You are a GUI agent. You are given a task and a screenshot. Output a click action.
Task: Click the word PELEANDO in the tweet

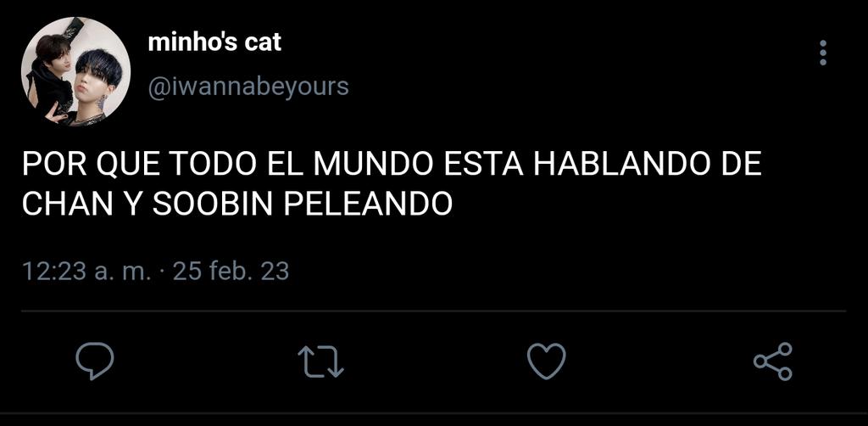click(x=368, y=205)
